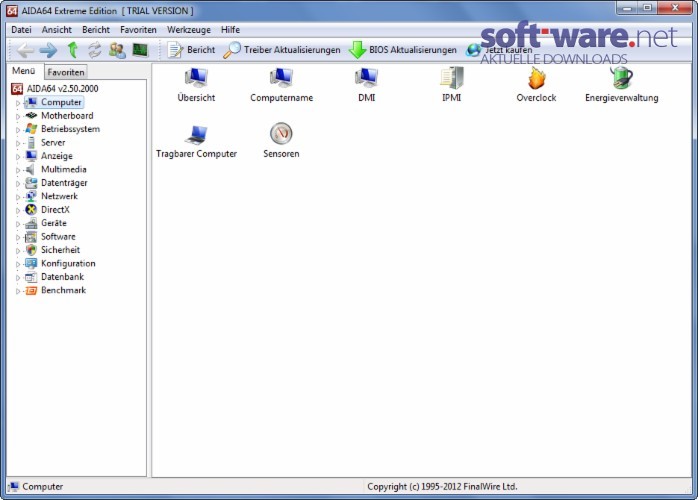Viewport: 698px width, 500px height.
Task: Open the Favoriten menu in the menu bar
Action: [x=138, y=30]
